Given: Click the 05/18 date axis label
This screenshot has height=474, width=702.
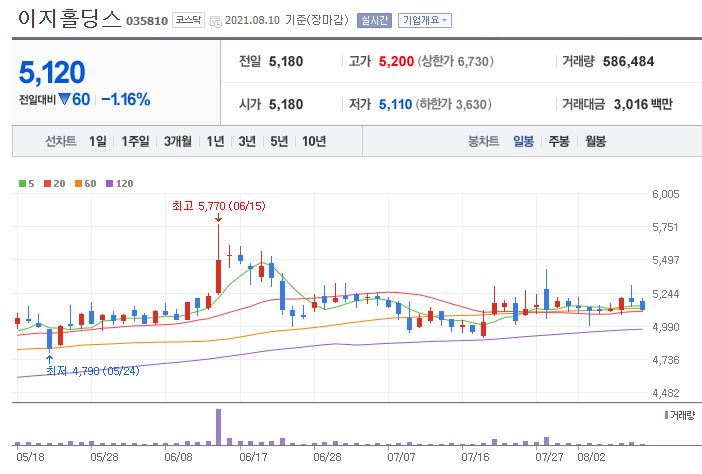Looking at the screenshot, I should point(30,457).
